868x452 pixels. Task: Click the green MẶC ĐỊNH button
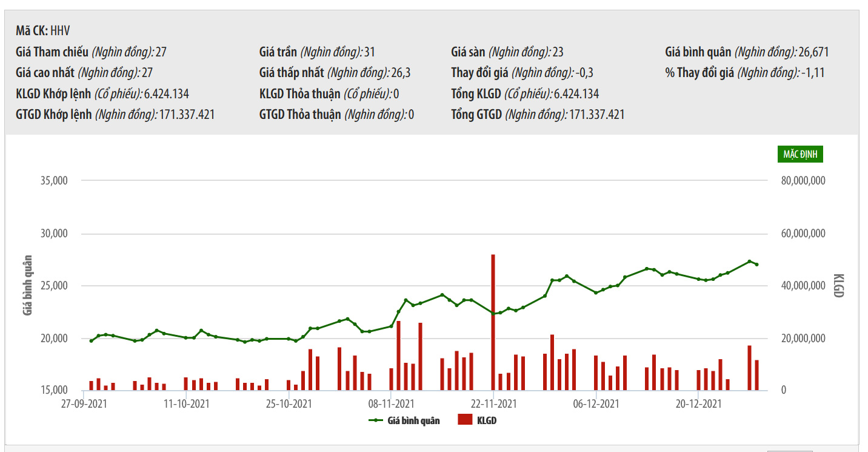pyautogui.click(x=800, y=154)
